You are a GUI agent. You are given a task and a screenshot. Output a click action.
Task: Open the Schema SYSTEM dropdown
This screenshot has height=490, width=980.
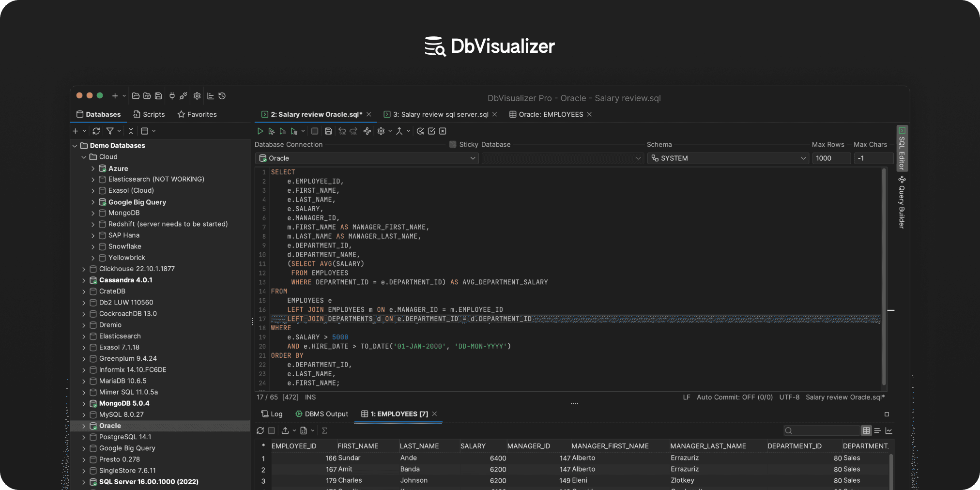(728, 158)
